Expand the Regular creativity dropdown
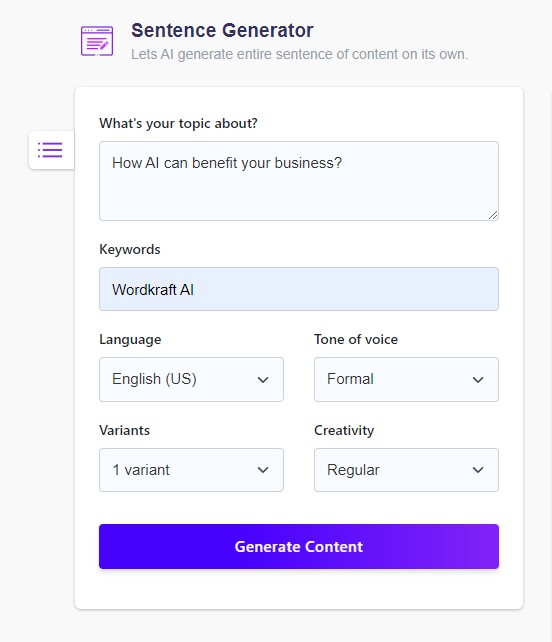552x642 pixels. point(406,470)
